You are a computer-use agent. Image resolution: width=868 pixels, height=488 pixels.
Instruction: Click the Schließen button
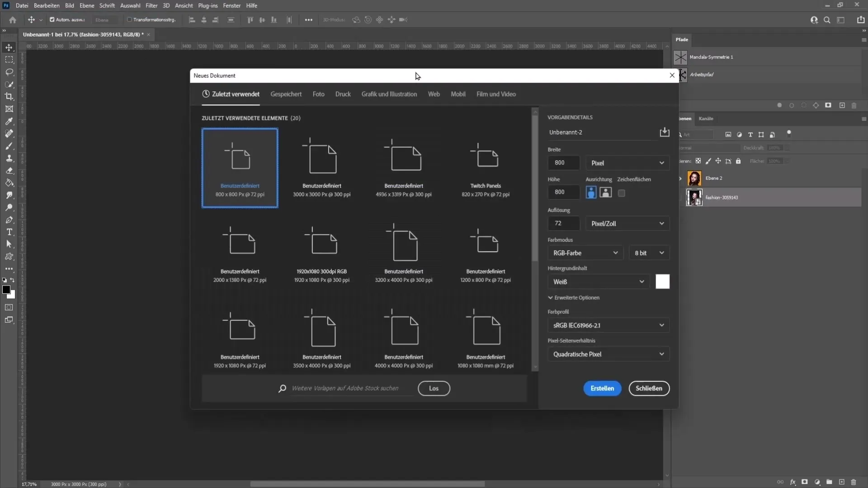coord(649,389)
